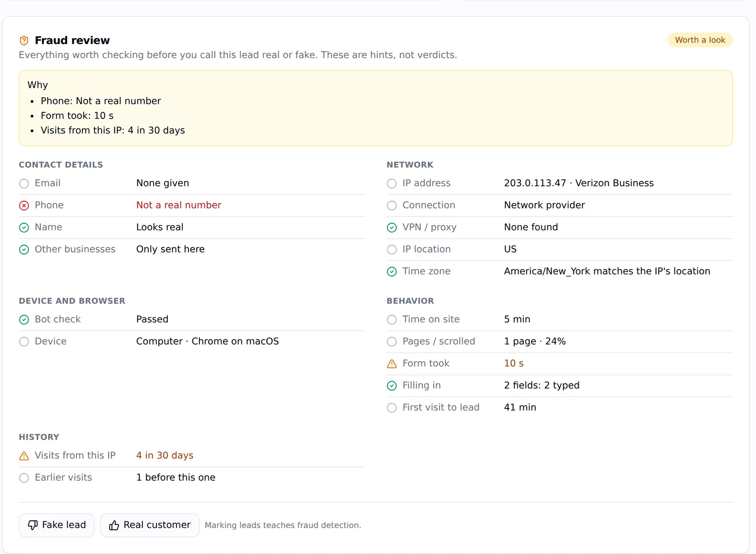Click the BEHAVIOR section heading
The image size is (756, 554).
410,301
